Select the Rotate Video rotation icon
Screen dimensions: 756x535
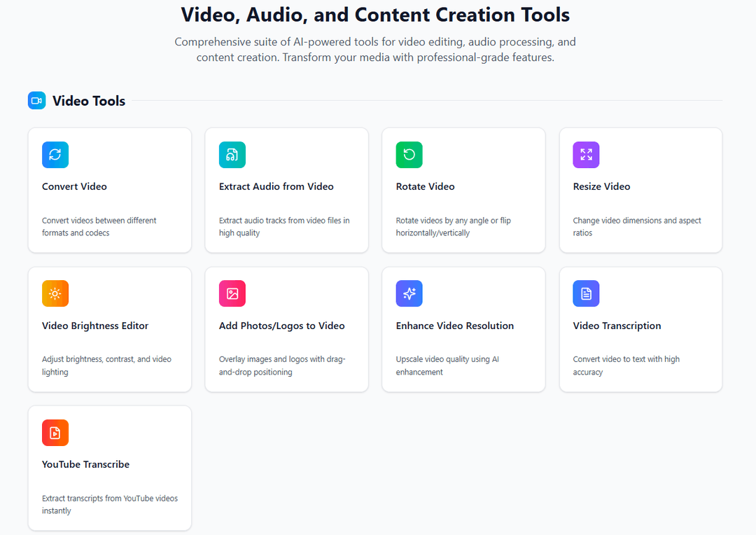click(x=409, y=155)
